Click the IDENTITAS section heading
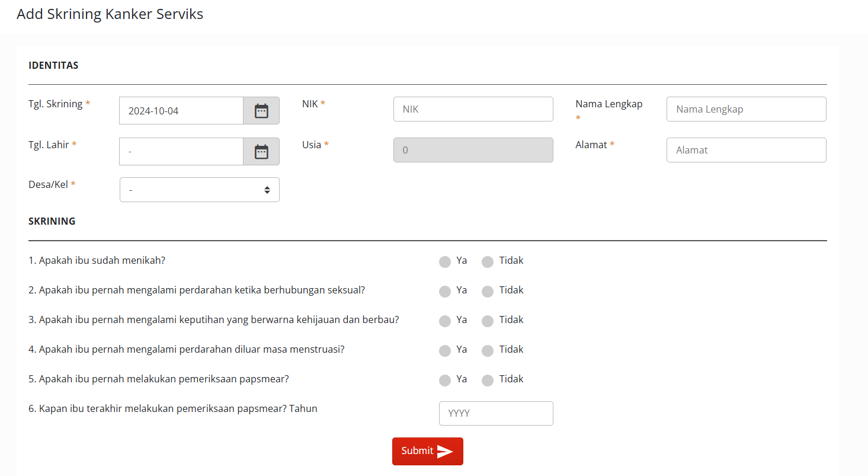Image resolution: width=868 pixels, height=476 pixels. pos(53,65)
